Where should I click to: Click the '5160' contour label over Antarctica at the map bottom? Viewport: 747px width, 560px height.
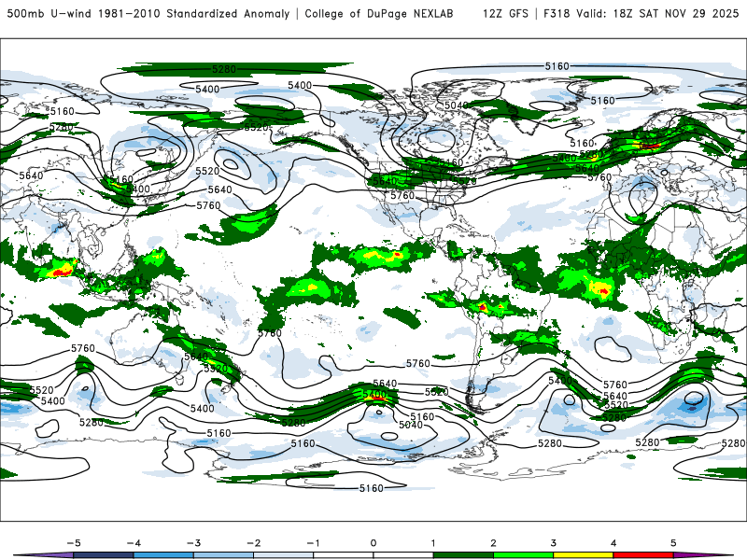[371, 488]
